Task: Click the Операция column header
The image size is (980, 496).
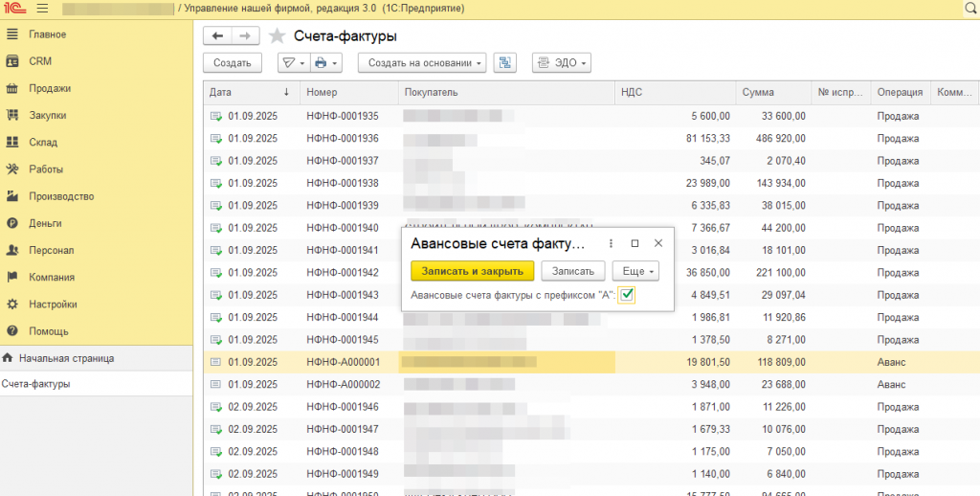Action: point(900,92)
